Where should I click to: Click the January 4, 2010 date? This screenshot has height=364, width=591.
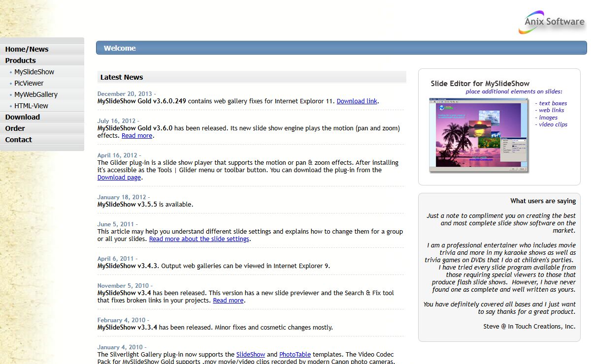pos(122,347)
